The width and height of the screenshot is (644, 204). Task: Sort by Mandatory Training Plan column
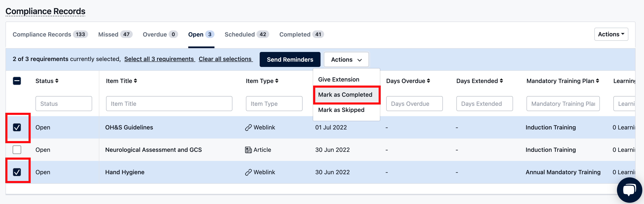tap(598, 81)
